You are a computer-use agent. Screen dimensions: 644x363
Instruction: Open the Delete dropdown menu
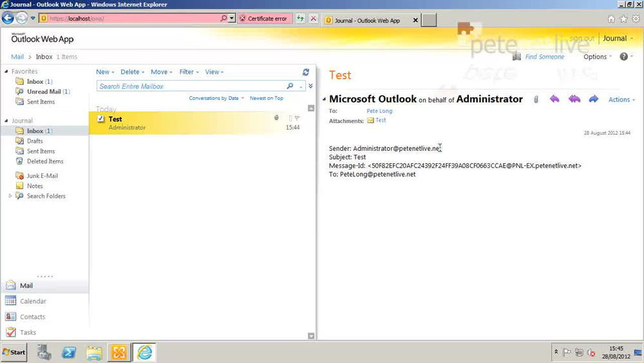[x=132, y=72]
